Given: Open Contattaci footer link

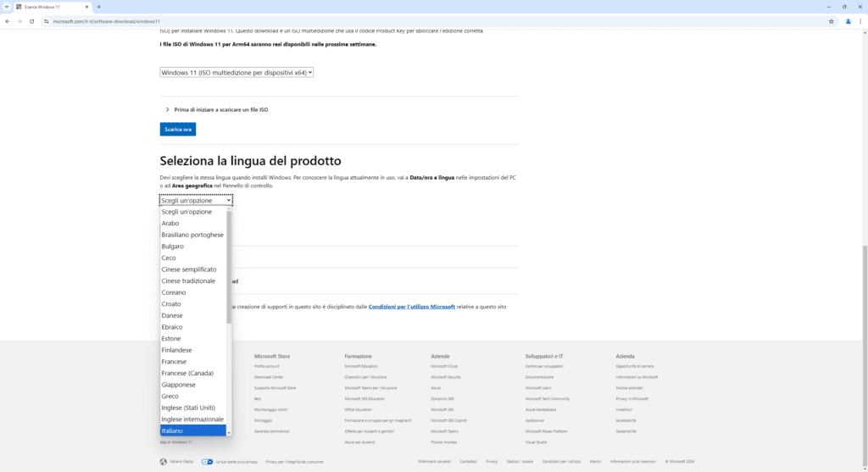Looking at the screenshot, I should tap(468, 462).
